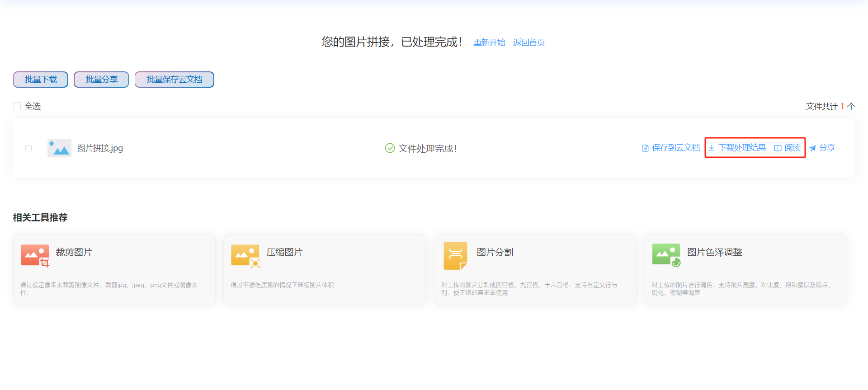Click the download arrow icon

[711, 148]
